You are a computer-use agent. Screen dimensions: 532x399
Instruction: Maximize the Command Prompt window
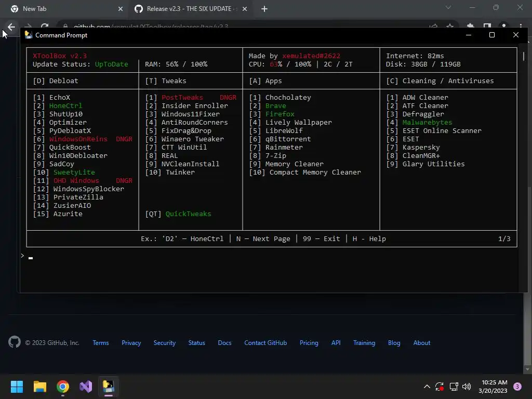(492, 35)
